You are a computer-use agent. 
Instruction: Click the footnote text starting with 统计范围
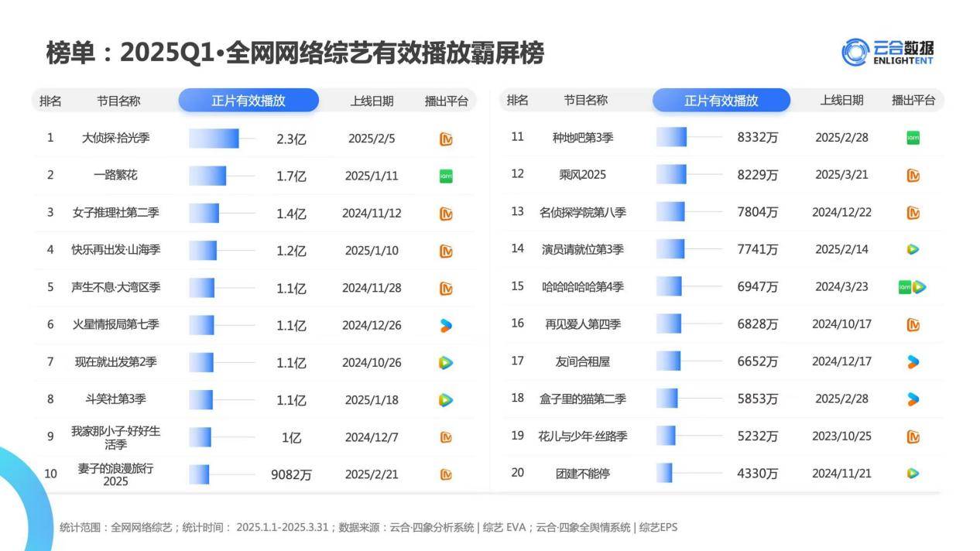pos(368,528)
